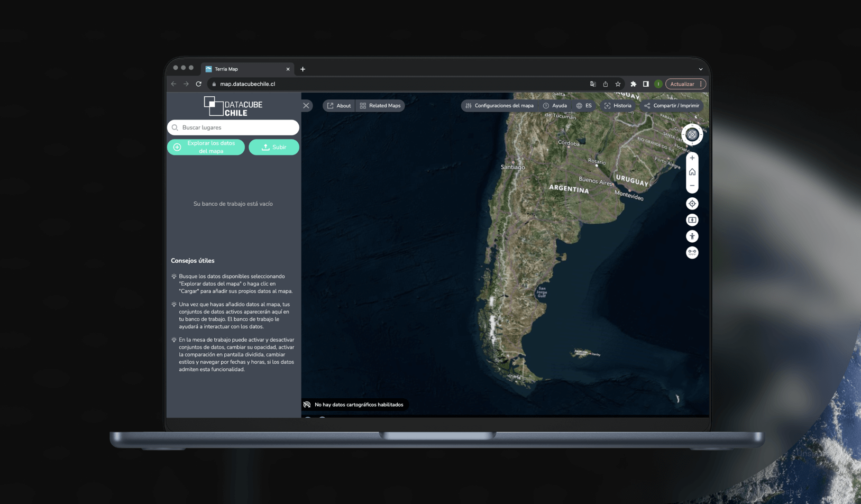Open Configuraciones del mapa settings

click(x=499, y=106)
